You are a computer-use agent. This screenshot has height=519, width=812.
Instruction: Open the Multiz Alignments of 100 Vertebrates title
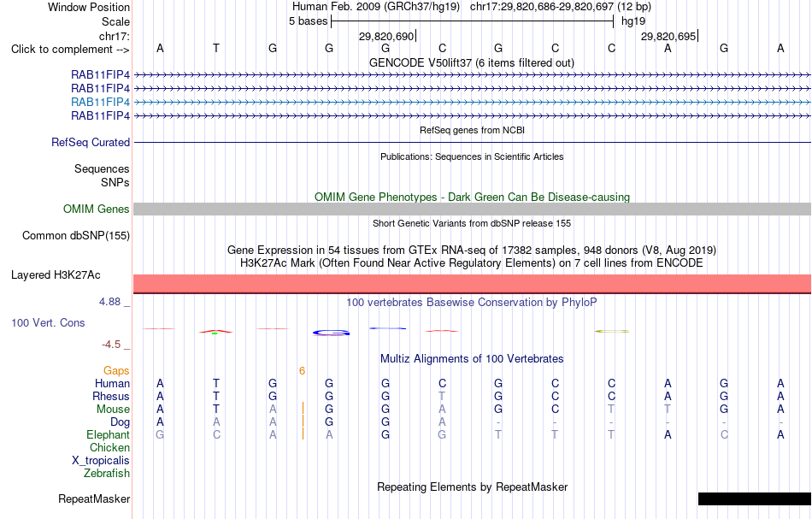pyautogui.click(x=472, y=358)
